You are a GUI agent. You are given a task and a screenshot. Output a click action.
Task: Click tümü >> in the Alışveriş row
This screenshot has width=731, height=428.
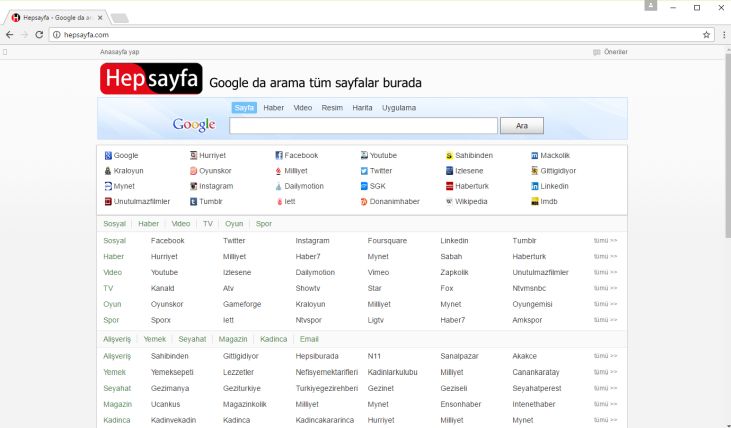point(605,356)
